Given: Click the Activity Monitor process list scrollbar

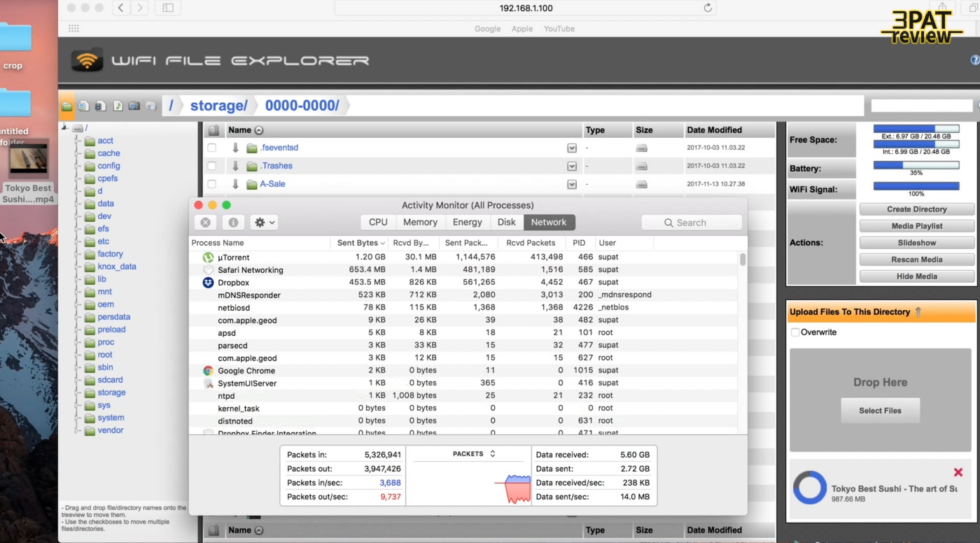Looking at the screenshot, I should 743,260.
